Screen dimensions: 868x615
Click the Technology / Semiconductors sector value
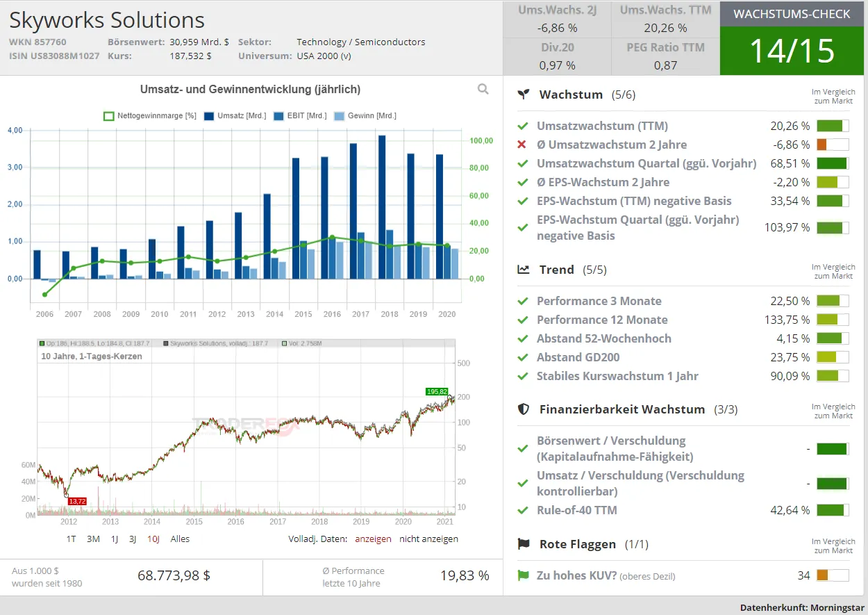point(361,42)
